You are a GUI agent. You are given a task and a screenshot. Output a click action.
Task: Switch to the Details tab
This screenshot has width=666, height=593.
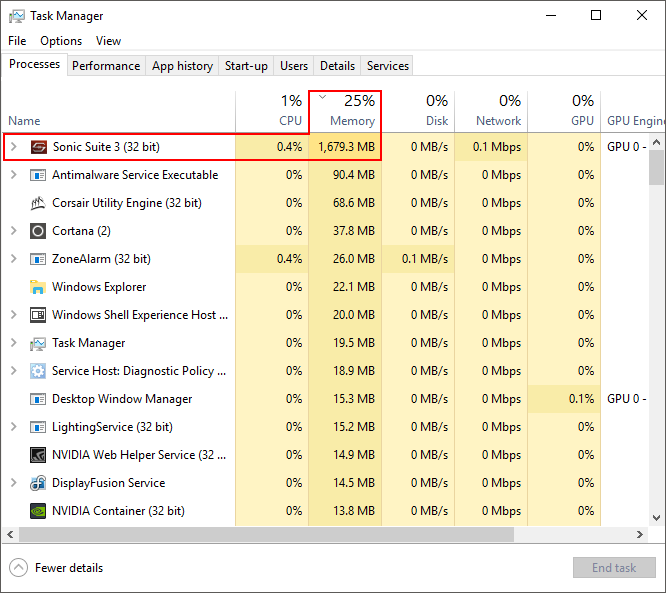[x=337, y=66]
